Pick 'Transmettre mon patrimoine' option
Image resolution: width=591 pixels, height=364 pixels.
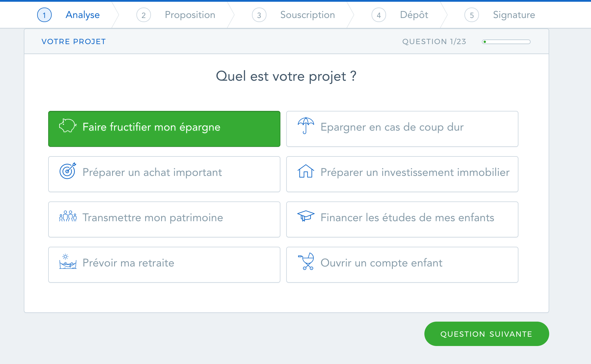pyautogui.click(x=164, y=219)
